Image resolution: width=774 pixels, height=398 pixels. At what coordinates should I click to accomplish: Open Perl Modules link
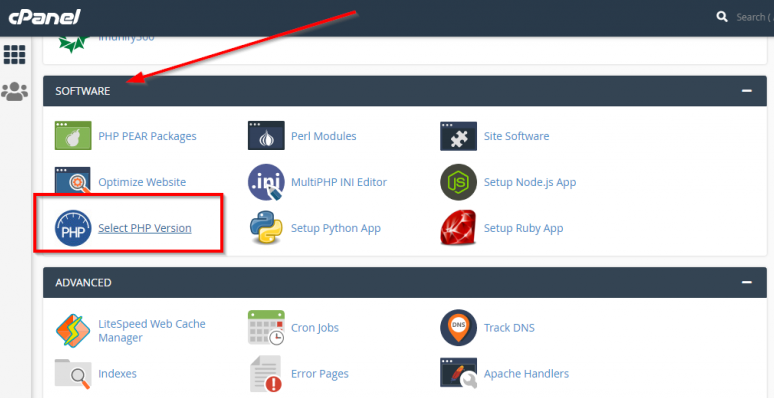[323, 136]
